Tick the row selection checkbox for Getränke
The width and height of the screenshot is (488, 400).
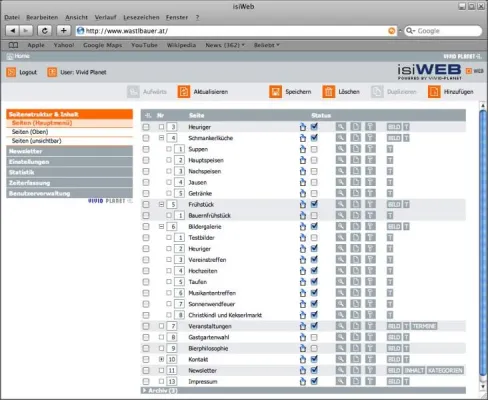click(x=146, y=193)
